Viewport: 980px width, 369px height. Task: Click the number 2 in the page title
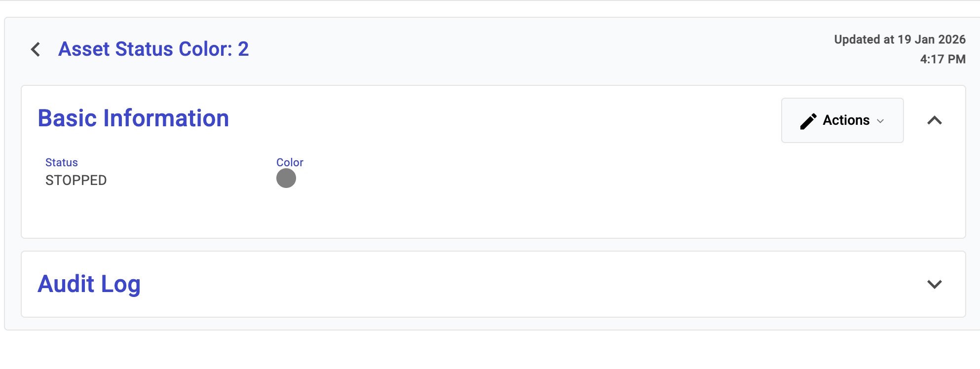(x=243, y=49)
